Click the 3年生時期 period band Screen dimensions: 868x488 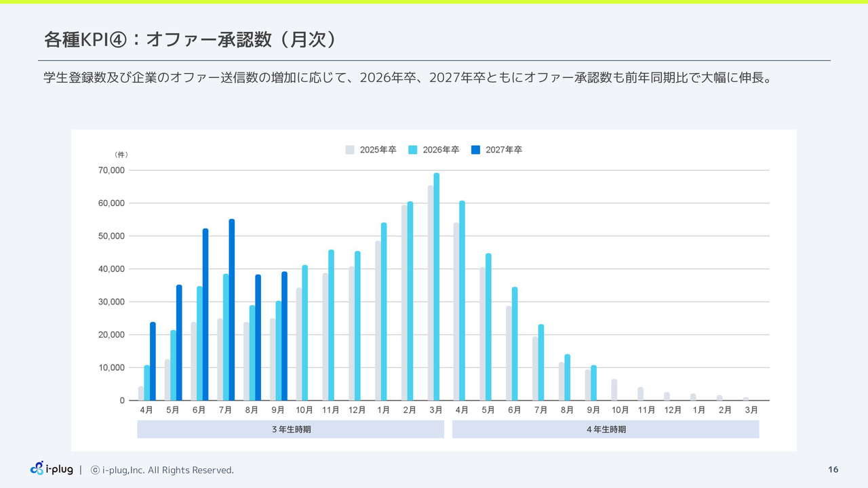pos(290,429)
